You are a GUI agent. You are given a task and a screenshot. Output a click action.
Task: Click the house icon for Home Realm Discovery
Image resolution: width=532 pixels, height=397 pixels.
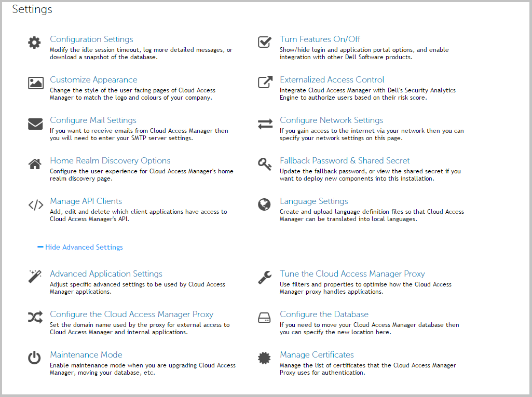click(x=35, y=164)
